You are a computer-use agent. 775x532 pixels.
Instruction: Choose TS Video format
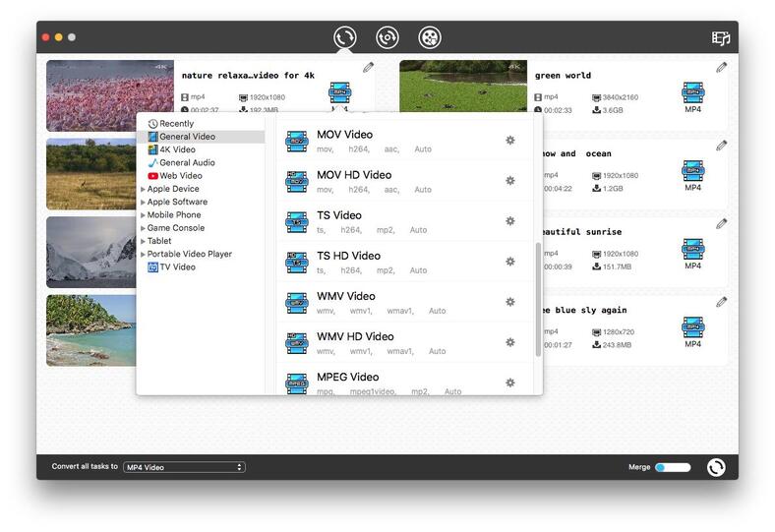point(405,221)
